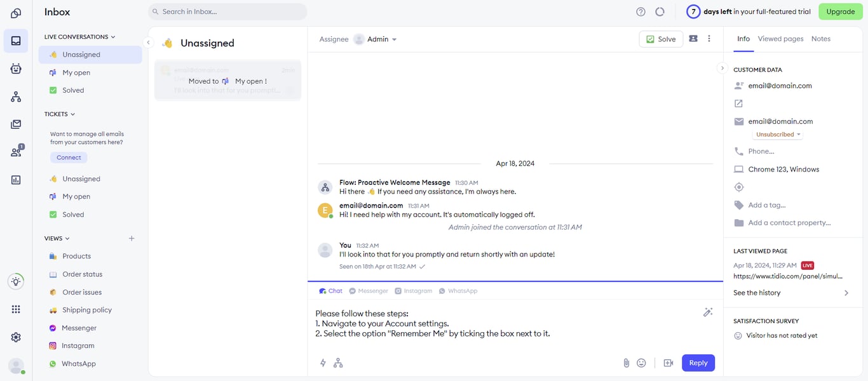Switch to the Viewed pages tab
Screen dimensions: 868x381
click(x=780, y=38)
